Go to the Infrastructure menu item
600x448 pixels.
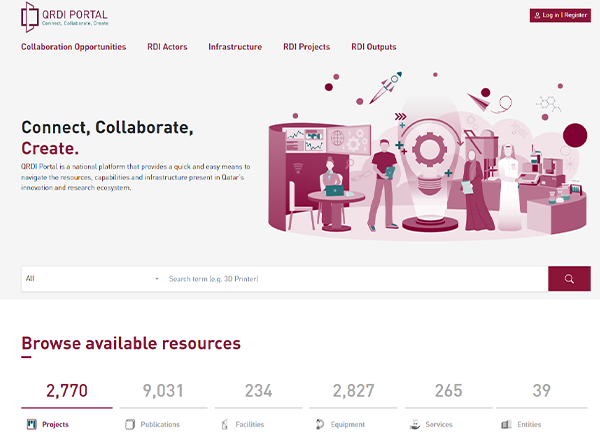(x=235, y=47)
